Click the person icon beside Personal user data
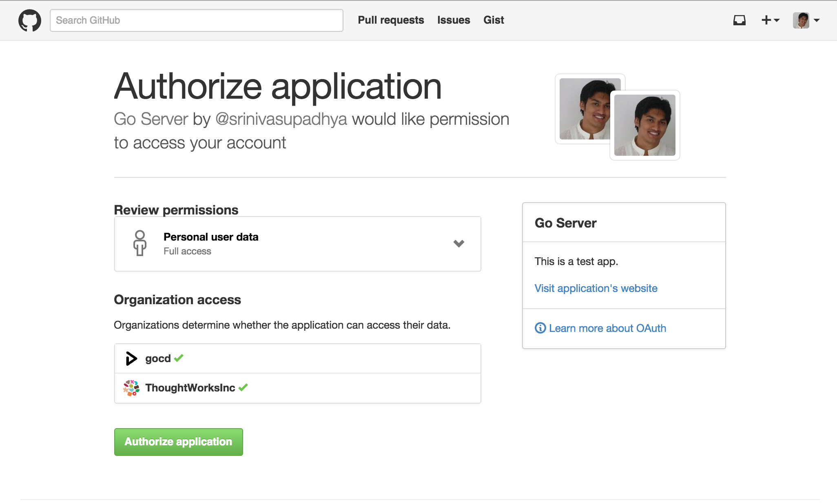This screenshot has height=504, width=837. (139, 243)
